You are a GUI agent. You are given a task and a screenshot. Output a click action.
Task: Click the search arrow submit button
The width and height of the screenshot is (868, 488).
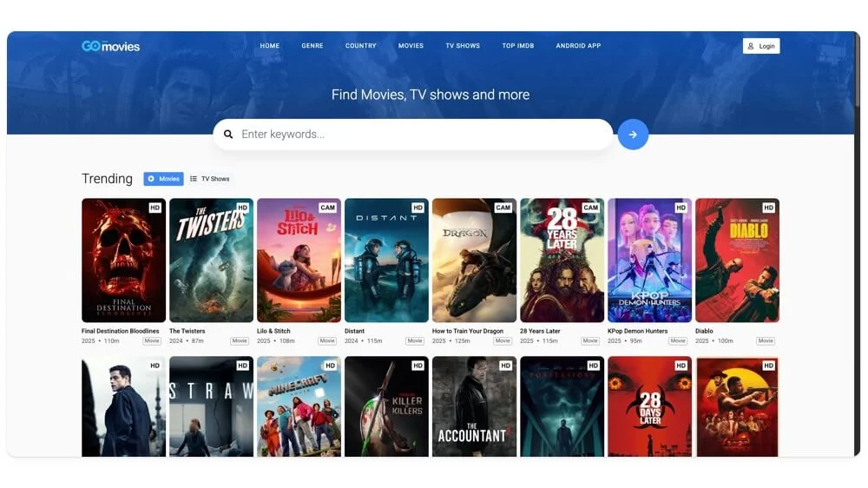[633, 134]
